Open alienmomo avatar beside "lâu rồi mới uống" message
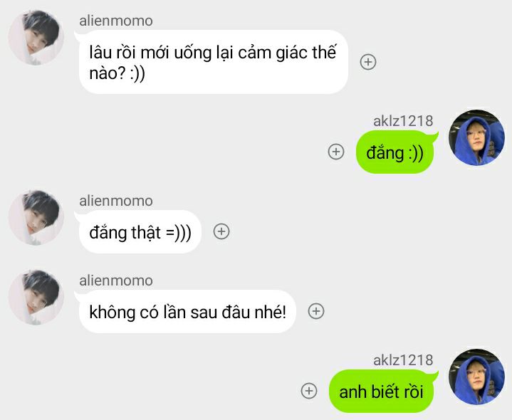 pos(36,38)
